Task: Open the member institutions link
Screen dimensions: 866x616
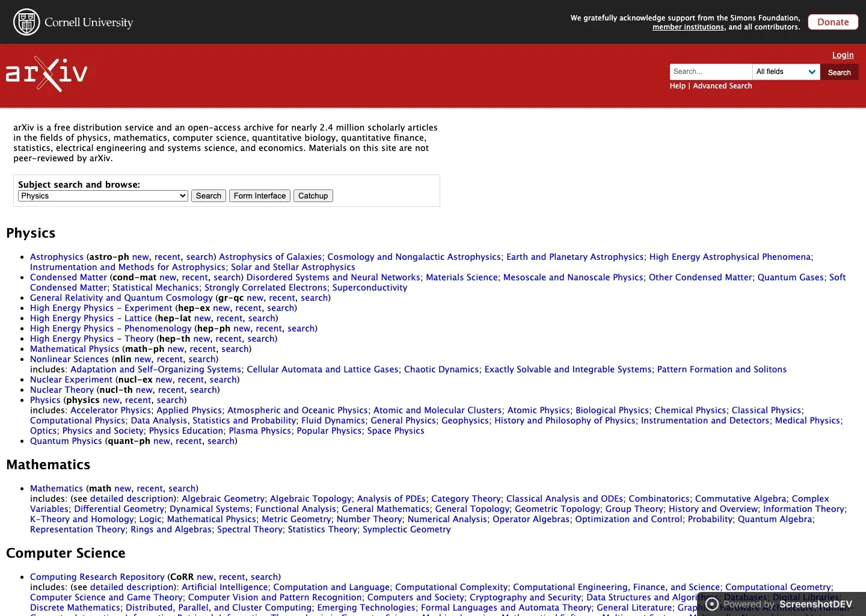Action: (688, 27)
